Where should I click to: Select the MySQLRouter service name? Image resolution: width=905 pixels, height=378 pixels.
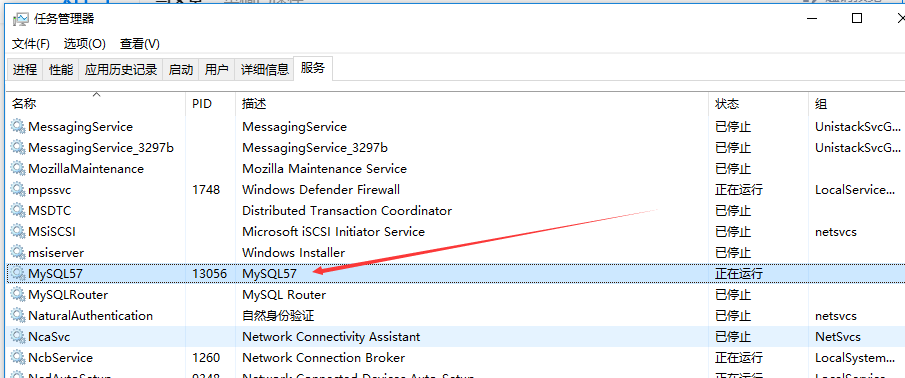[68, 294]
